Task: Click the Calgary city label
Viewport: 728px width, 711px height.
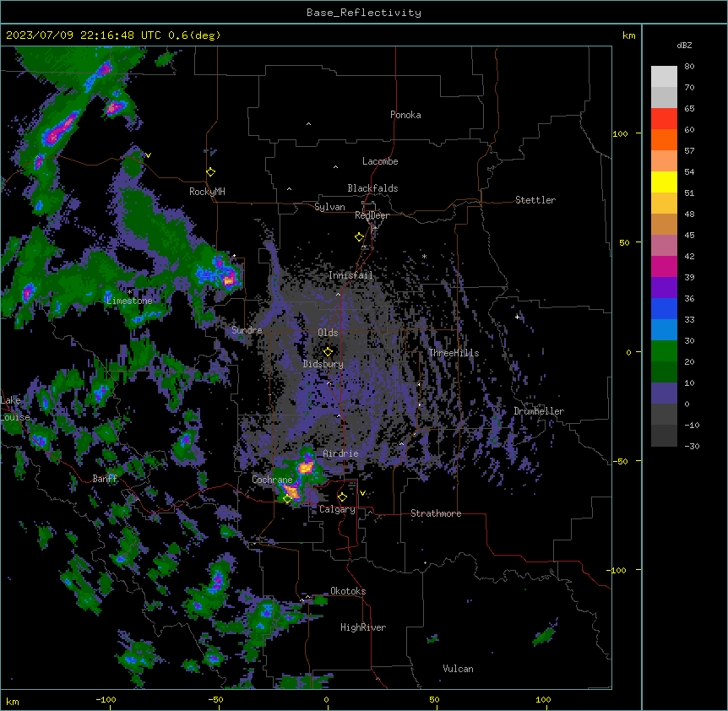Action: pyautogui.click(x=337, y=509)
